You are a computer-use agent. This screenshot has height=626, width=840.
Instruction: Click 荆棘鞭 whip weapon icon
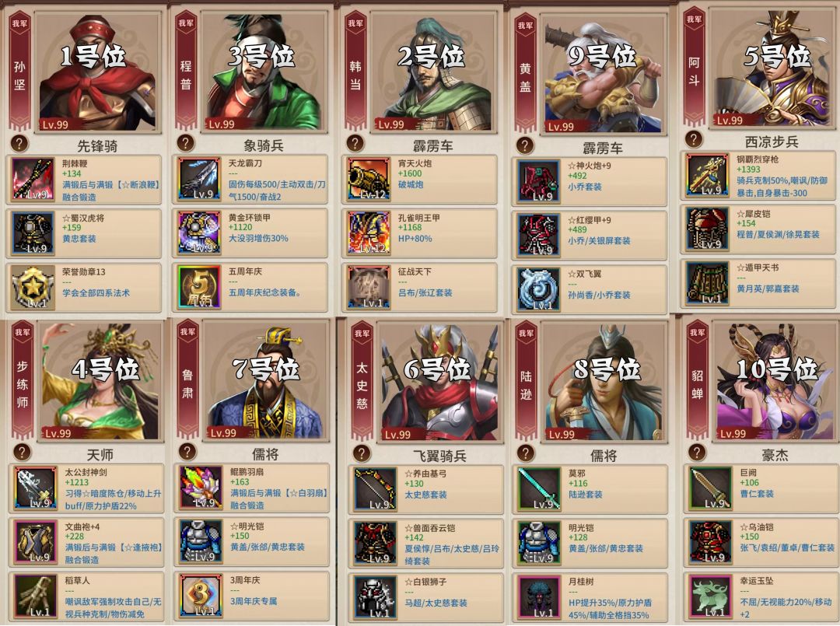[33, 179]
